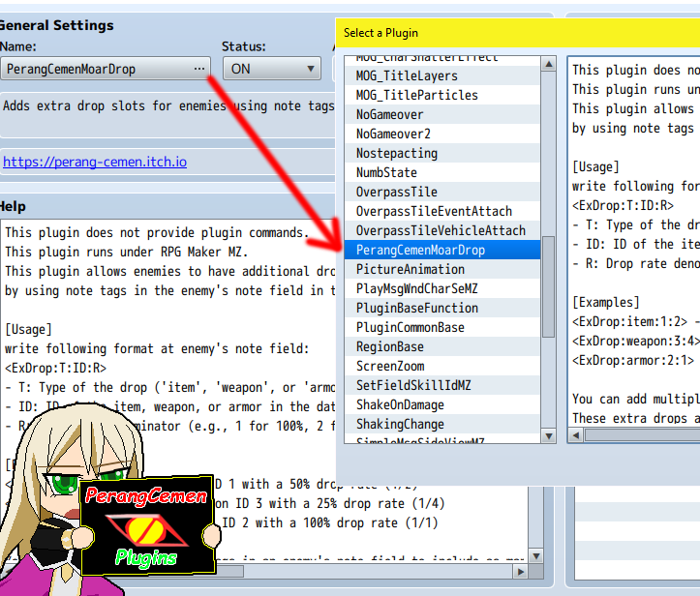Select PlayMsgWndCharSeMZ plugin

click(x=441, y=288)
